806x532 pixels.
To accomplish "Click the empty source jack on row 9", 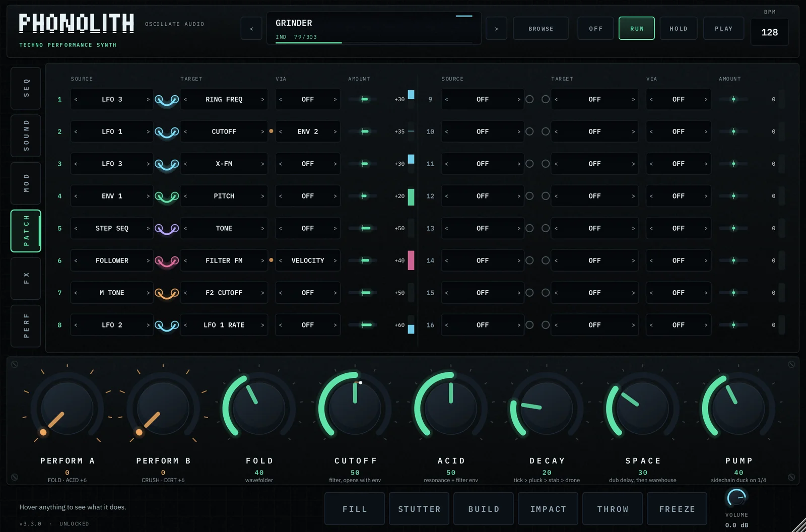I will [529, 99].
